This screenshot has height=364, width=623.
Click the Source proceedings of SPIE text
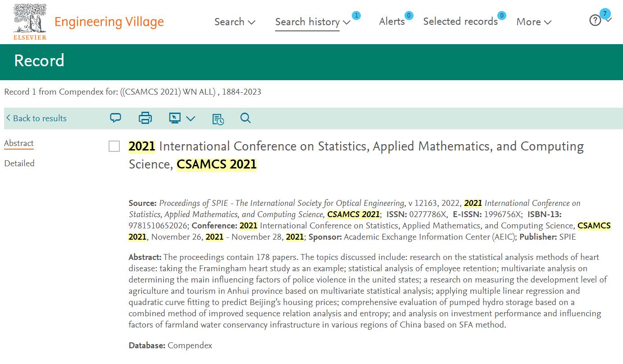(282, 203)
